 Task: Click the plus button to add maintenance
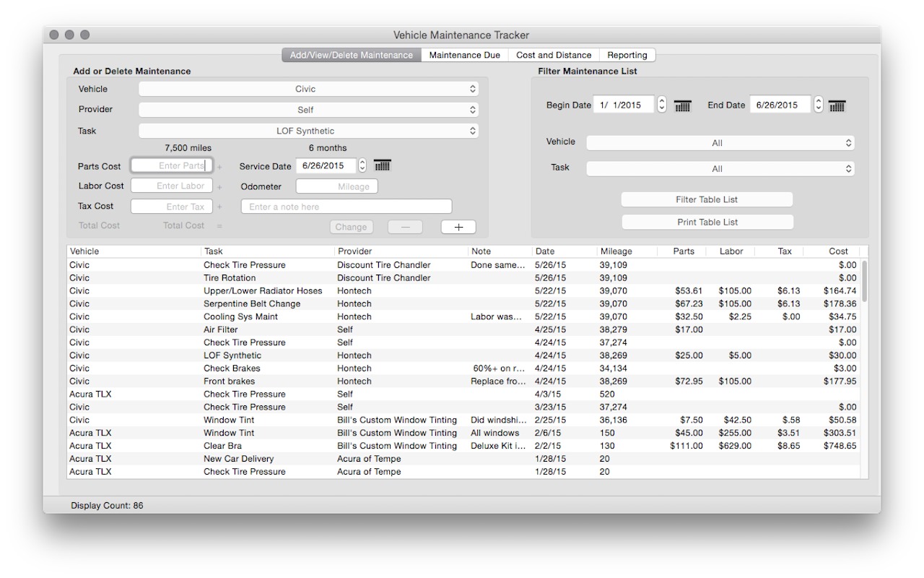(x=458, y=227)
